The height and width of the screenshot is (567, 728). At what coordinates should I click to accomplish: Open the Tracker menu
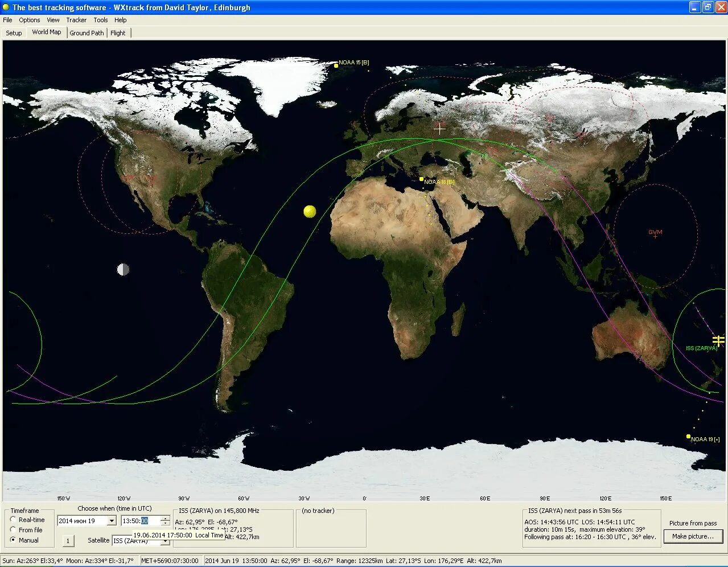point(76,20)
